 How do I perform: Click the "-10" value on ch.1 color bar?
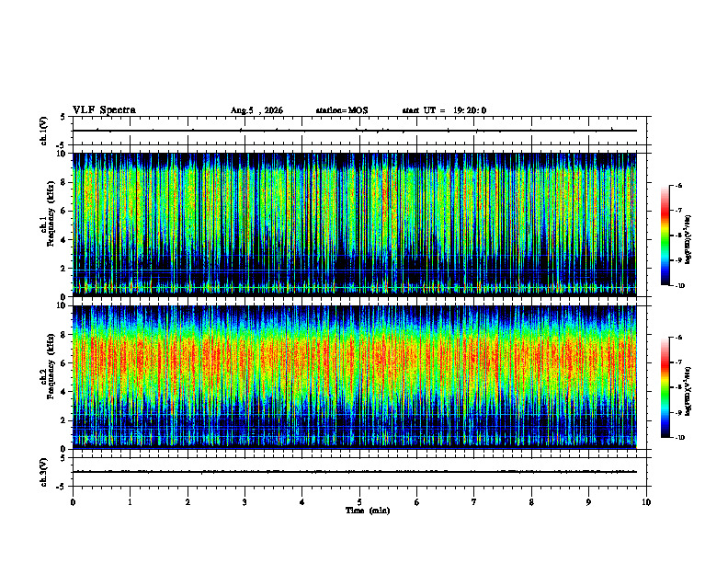point(680,286)
